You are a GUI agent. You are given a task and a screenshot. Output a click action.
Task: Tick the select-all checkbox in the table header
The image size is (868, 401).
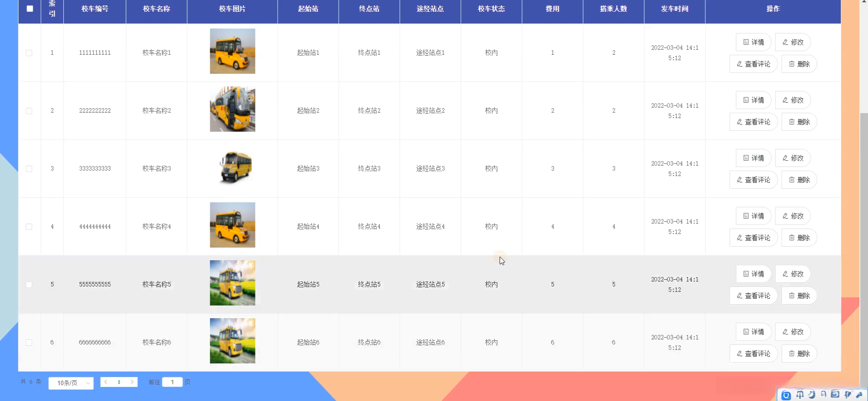[x=30, y=9]
